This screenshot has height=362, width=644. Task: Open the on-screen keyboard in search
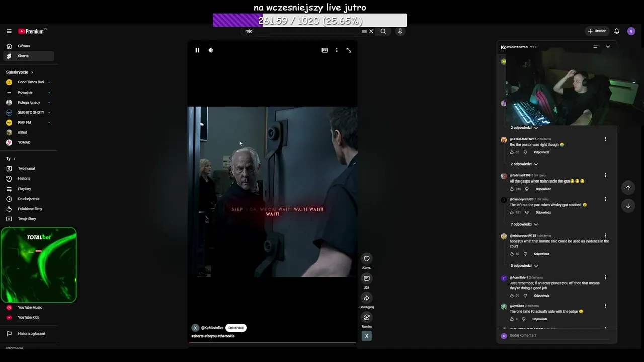pos(364,31)
